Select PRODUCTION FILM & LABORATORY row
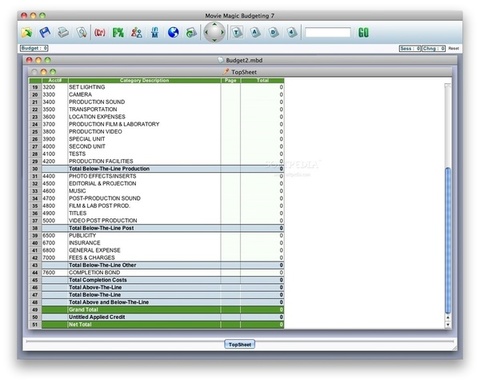480x383 pixels. pyautogui.click(x=156, y=124)
